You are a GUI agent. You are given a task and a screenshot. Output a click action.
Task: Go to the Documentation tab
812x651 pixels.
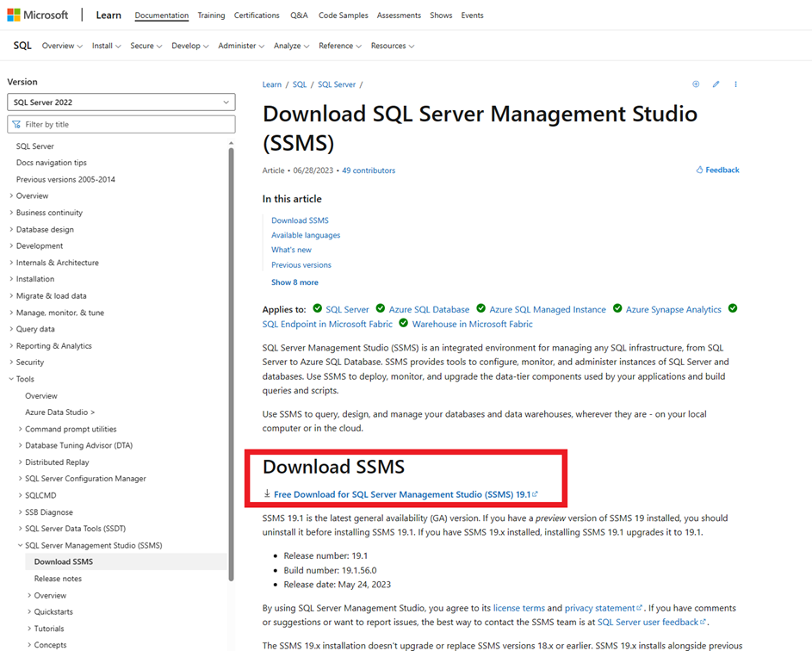162,15
